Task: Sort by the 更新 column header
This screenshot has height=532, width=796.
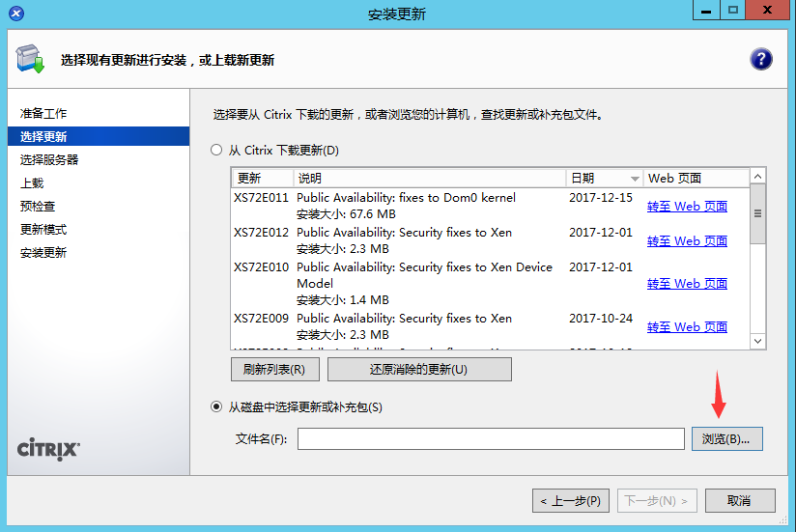Action: pyautogui.click(x=263, y=179)
